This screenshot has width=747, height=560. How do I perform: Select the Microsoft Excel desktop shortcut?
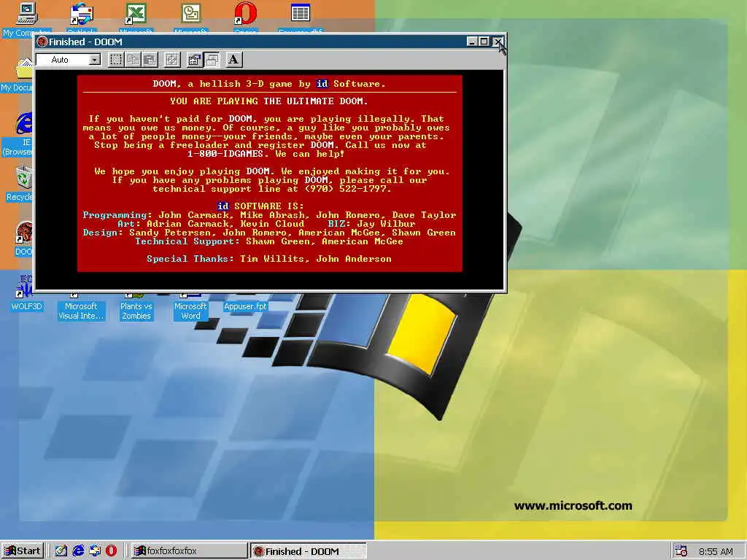[136, 18]
